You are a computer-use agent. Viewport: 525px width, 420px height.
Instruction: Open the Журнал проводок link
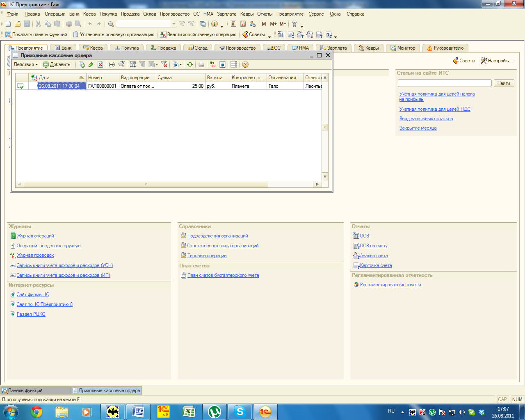35,255
